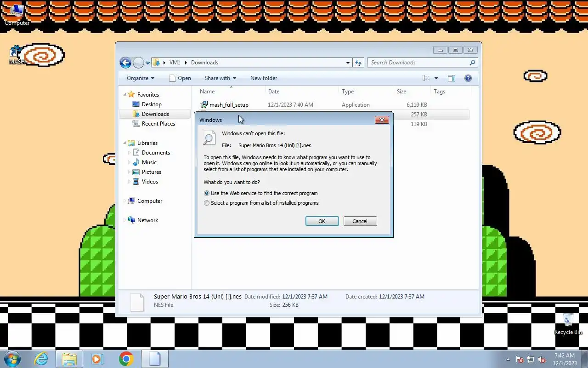Open the Music library
The width and height of the screenshot is (588, 368).
coord(149,162)
